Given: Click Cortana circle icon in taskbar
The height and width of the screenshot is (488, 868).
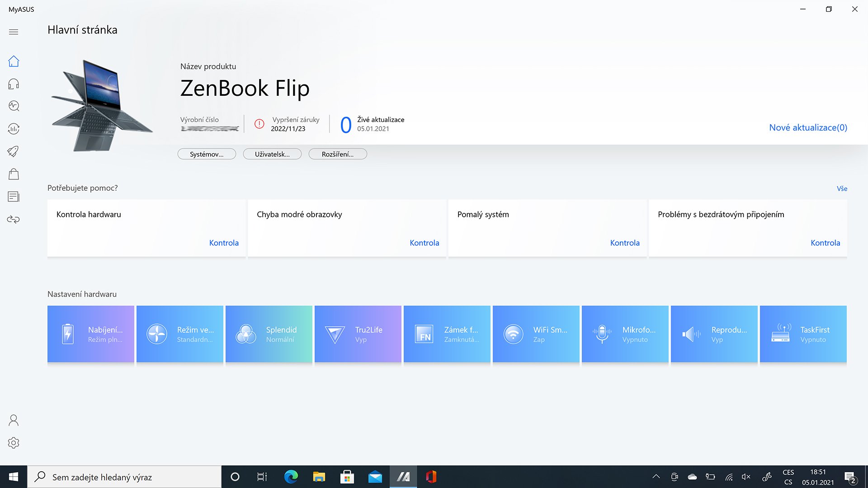Looking at the screenshot, I should point(235,477).
